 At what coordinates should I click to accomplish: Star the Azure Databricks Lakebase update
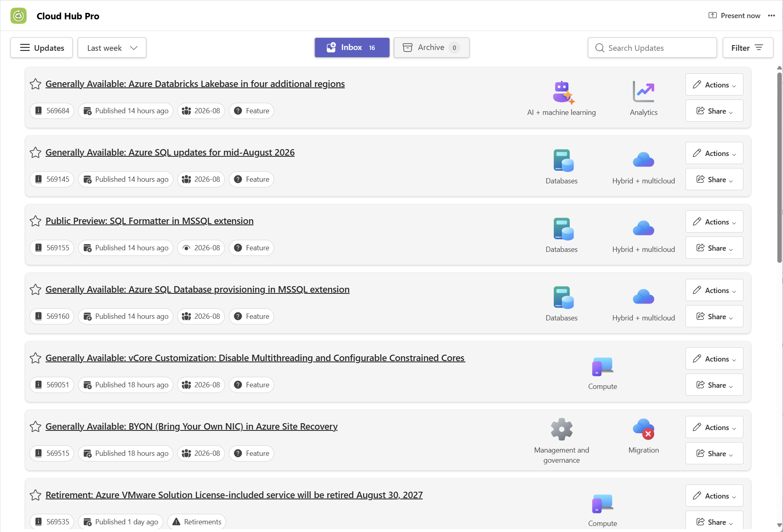35,84
